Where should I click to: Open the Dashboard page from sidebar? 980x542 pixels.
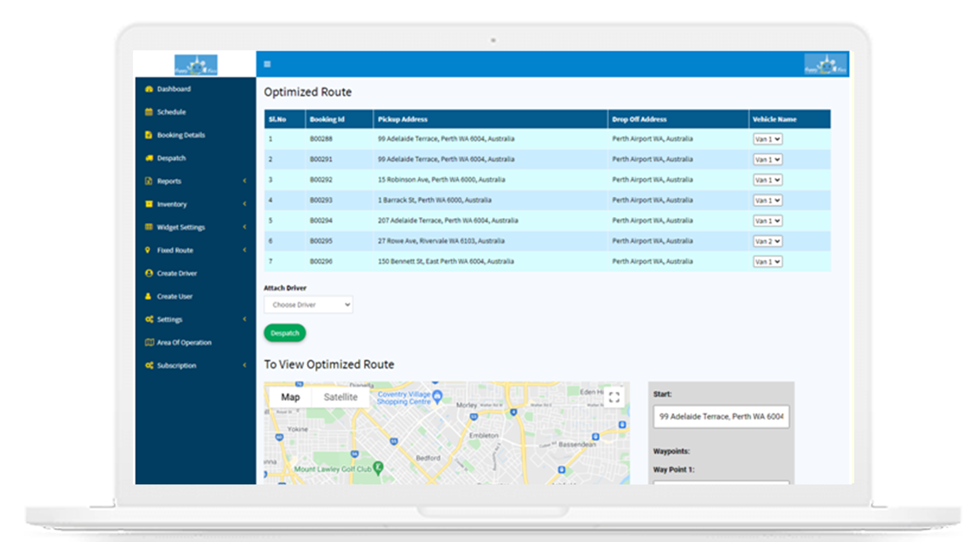[149, 89]
